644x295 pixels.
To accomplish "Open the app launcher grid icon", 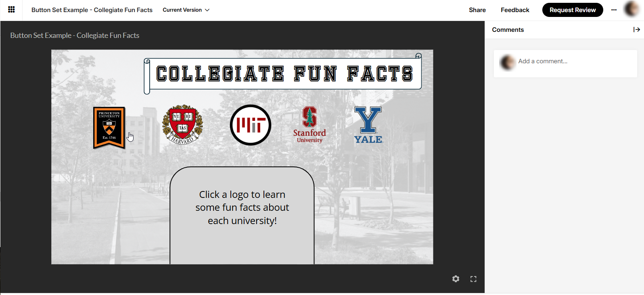I will 11,10.
